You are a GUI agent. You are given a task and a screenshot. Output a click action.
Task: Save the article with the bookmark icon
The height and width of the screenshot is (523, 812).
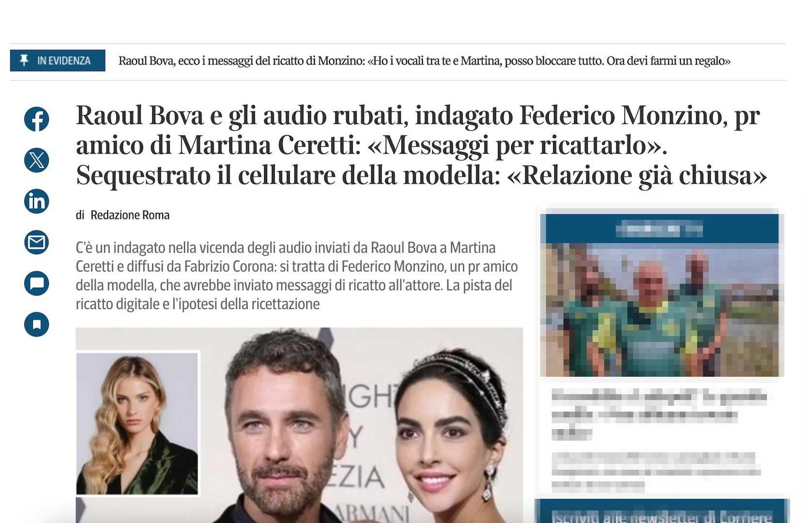[x=36, y=324]
